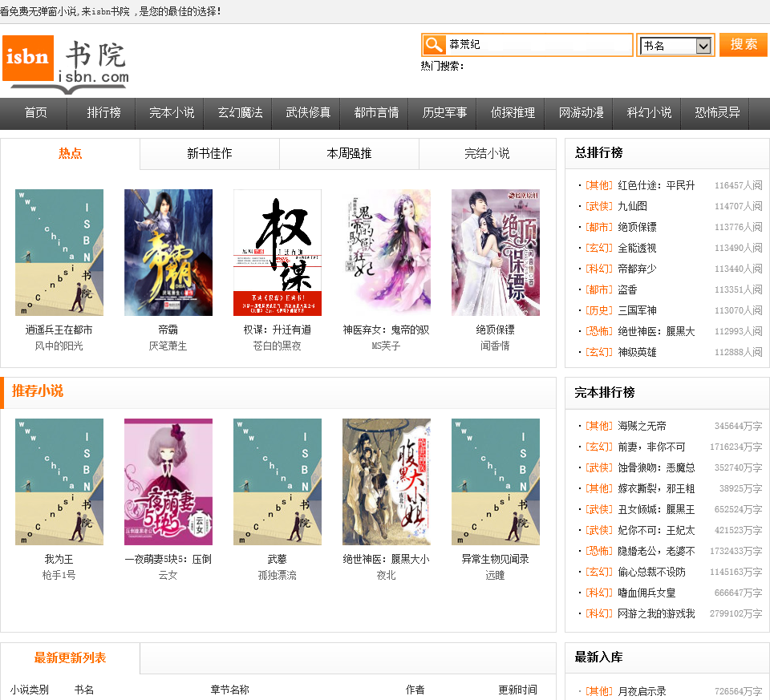
Task: Click author link 厌笔萧生
Action: point(168,346)
